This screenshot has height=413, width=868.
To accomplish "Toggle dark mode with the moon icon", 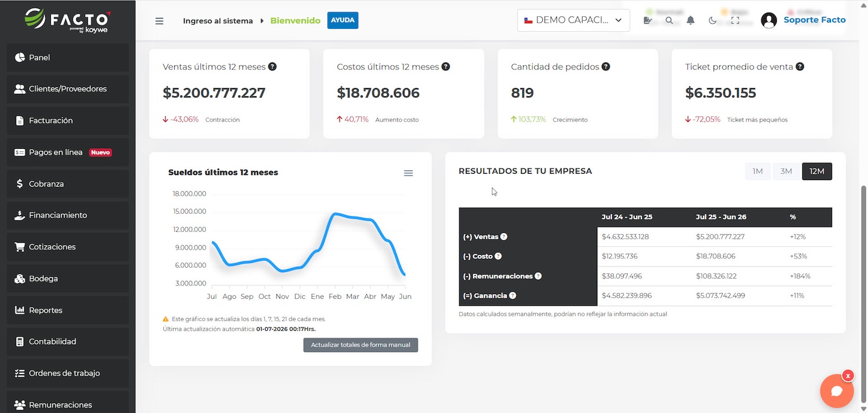I will (712, 20).
